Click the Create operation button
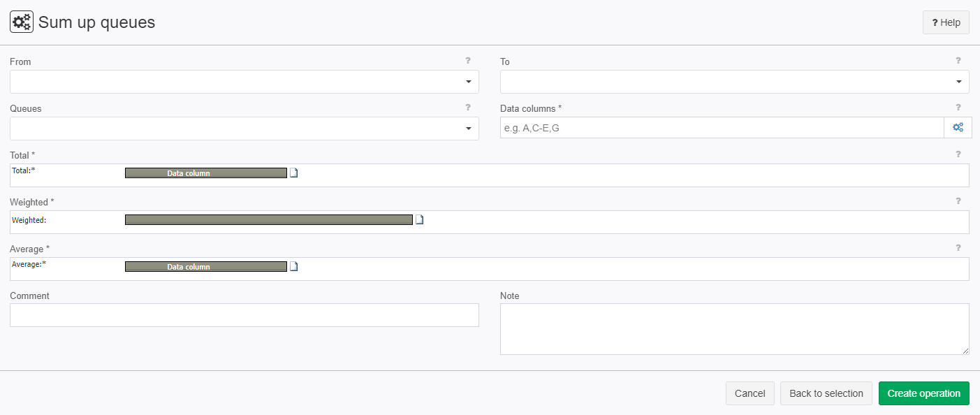Viewport: 980px width, 415px height. click(x=923, y=393)
